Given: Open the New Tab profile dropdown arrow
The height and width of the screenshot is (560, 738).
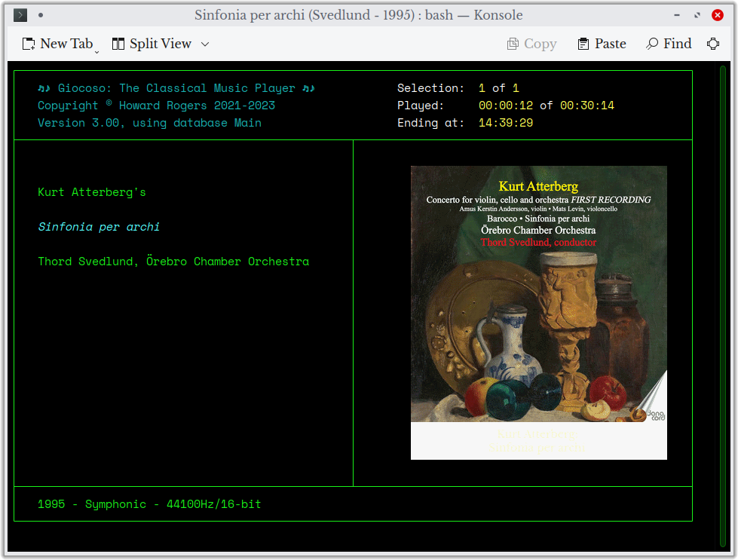Looking at the screenshot, I should [96, 50].
